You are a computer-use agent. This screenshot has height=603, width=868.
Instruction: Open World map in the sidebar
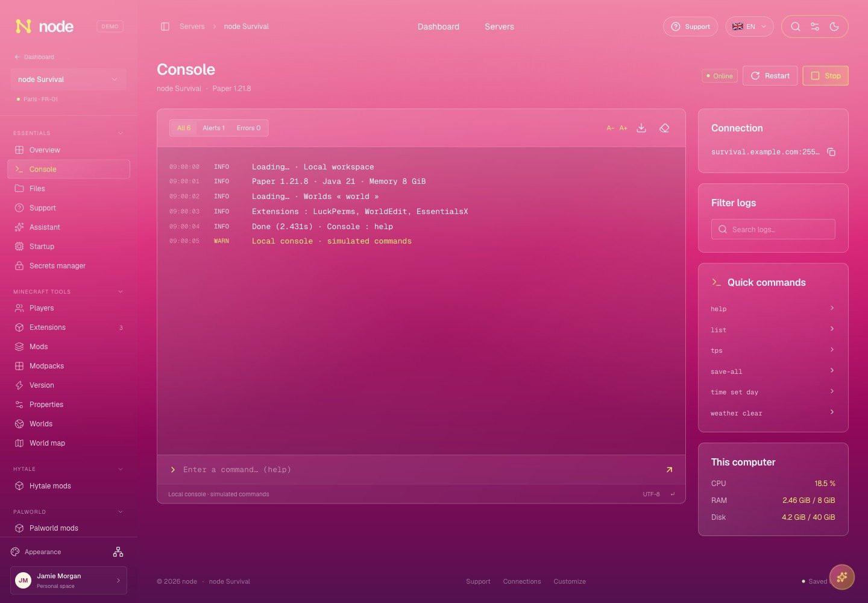pyautogui.click(x=69, y=443)
